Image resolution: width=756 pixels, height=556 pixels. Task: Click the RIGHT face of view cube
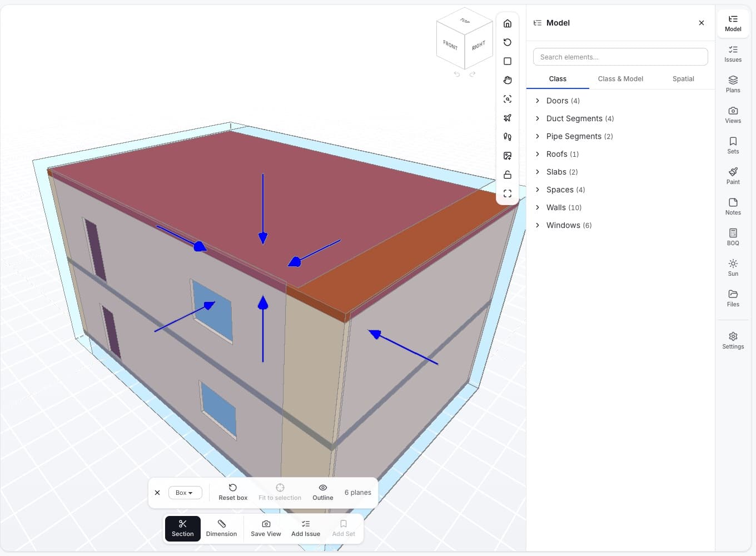(x=479, y=45)
